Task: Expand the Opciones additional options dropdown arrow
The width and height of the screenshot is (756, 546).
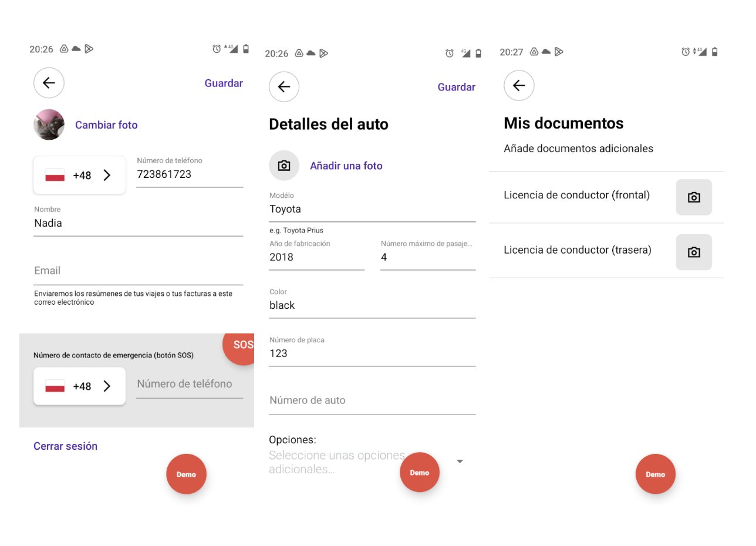Action: pyautogui.click(x=460, y=461)
